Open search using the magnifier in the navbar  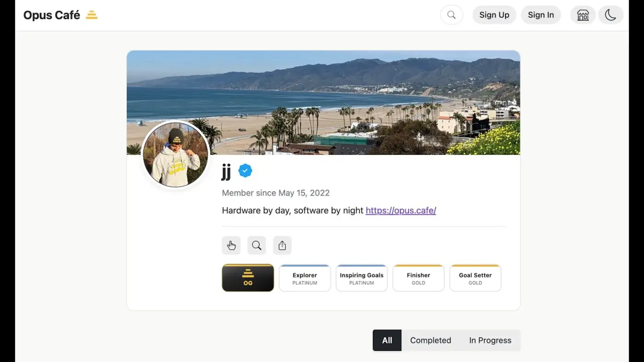point(451,15)
